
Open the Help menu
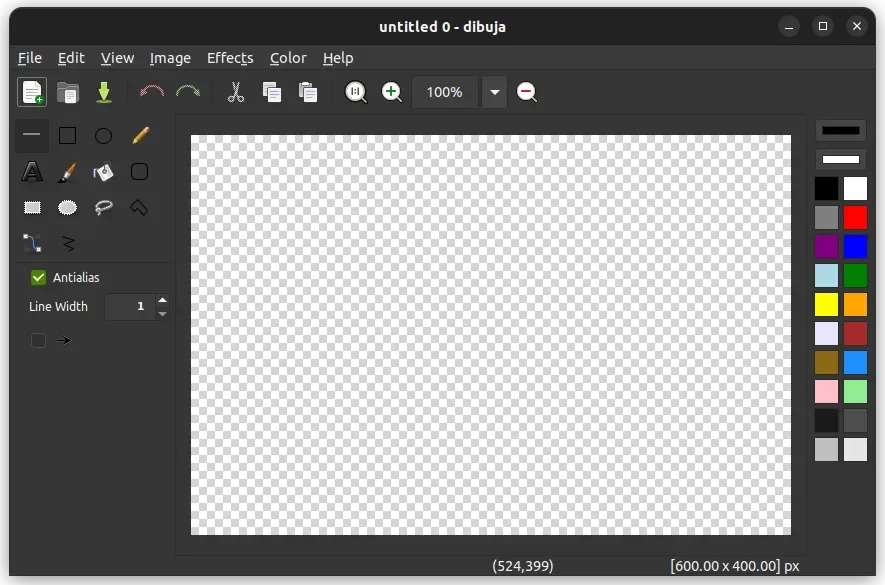pyautogui.click(x=338, y=58)
